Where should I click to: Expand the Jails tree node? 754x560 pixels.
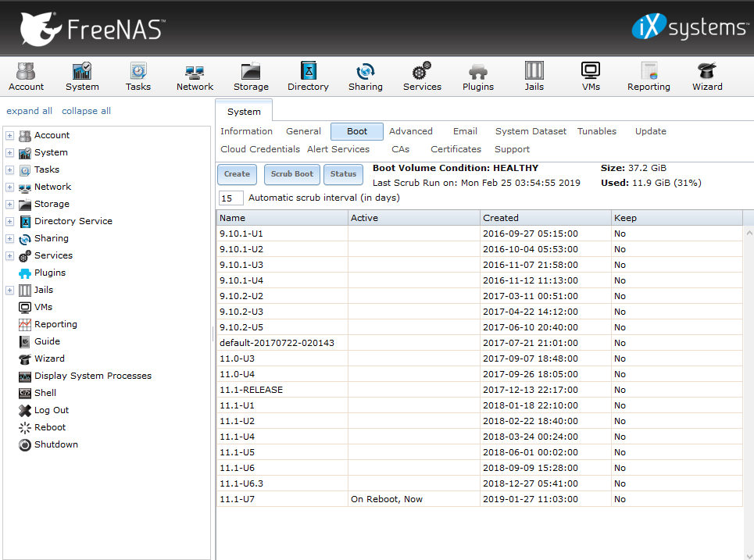(9, 291)
